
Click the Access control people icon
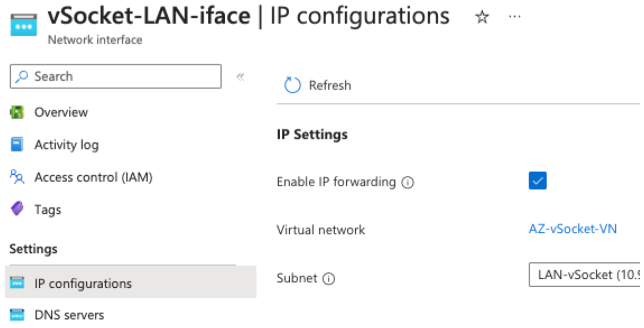17,177
